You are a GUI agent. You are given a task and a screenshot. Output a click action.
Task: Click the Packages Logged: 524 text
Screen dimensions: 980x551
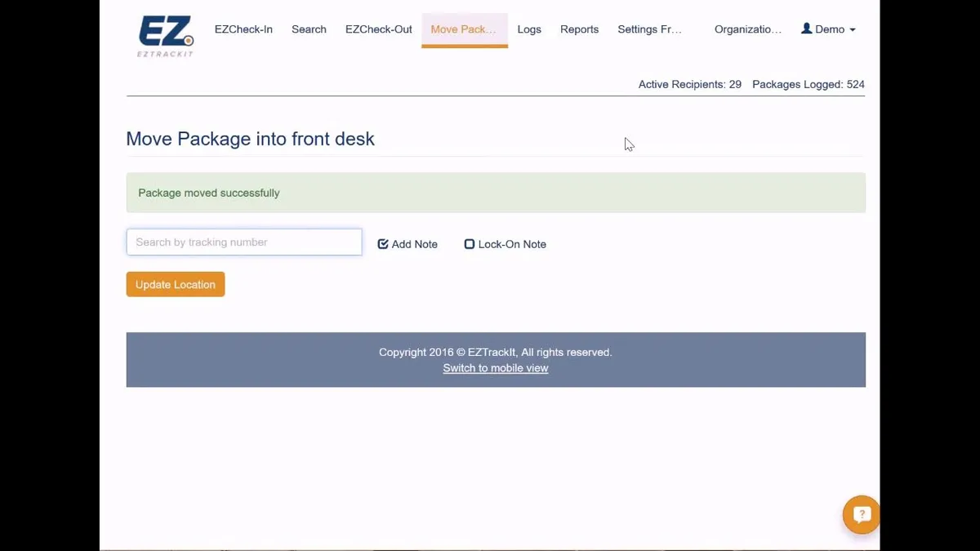[808, 84]
